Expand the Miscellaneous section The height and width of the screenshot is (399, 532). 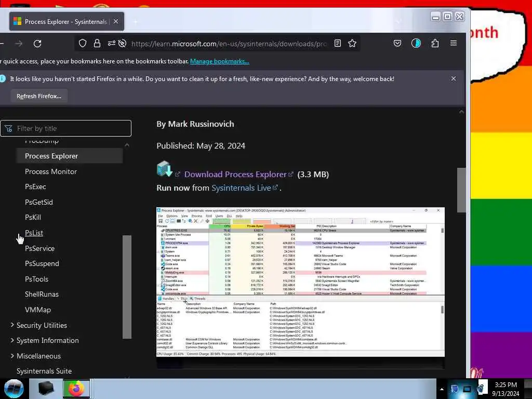(x=35, y=356)
